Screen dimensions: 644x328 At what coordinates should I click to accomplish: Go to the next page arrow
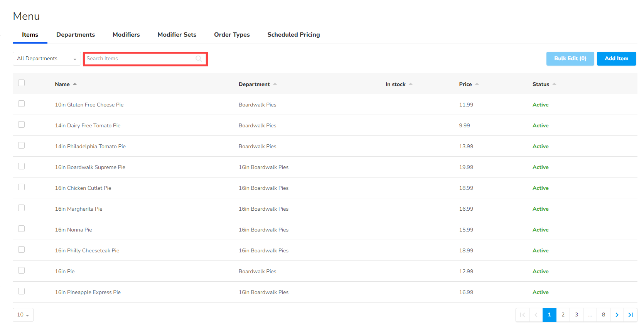(617, 315)
